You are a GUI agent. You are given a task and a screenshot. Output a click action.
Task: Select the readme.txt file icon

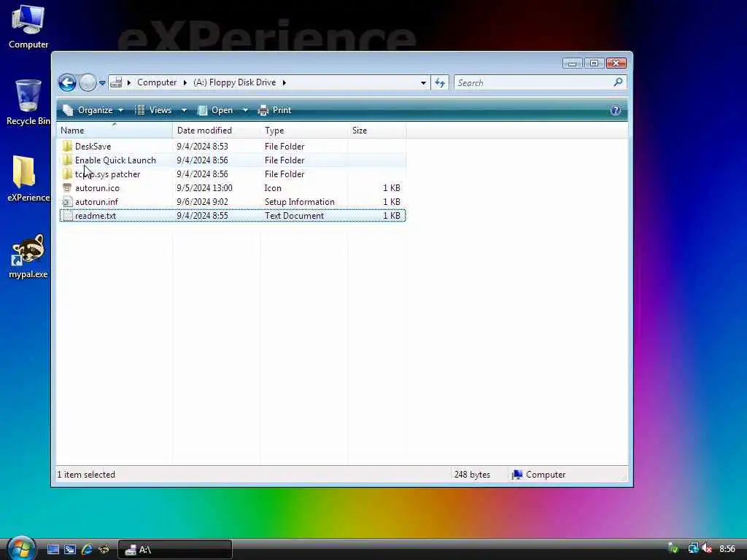click(67, 216)
